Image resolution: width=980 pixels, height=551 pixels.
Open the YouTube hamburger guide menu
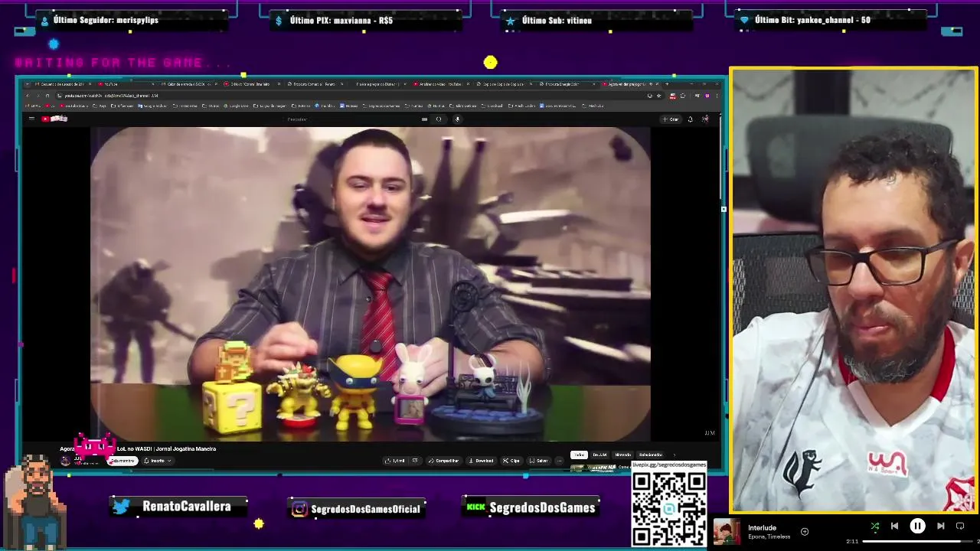point(31,119)
